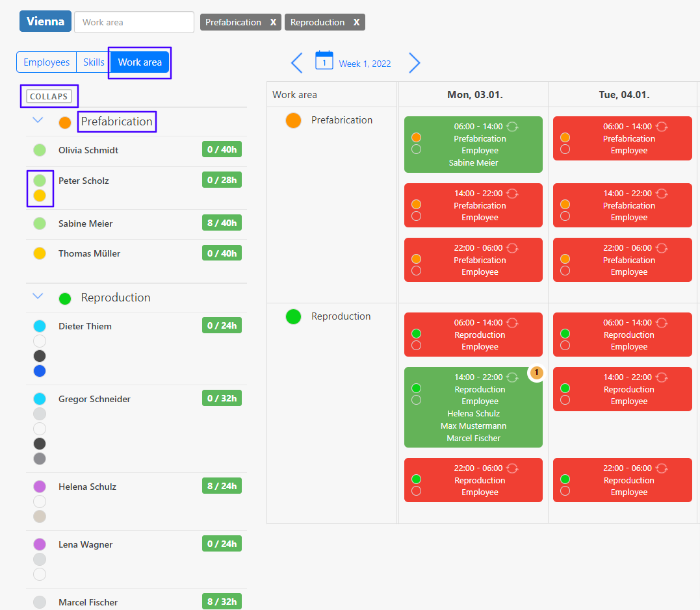Switch to the Skills tab
This screenshot has height=610, width=700.
94,62
